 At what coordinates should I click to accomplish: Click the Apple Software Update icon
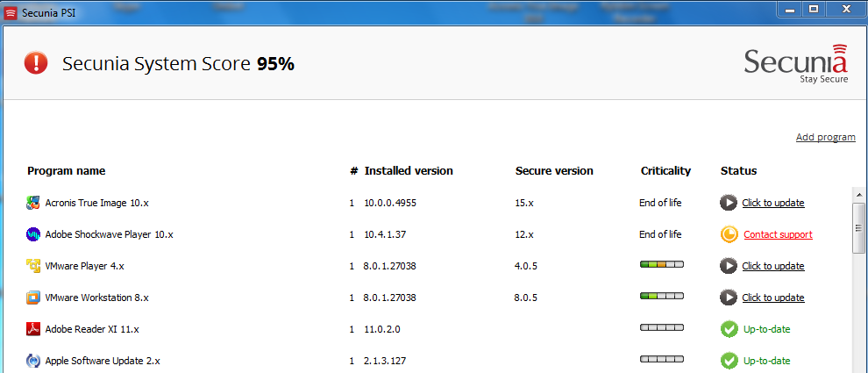pos(33,361)
